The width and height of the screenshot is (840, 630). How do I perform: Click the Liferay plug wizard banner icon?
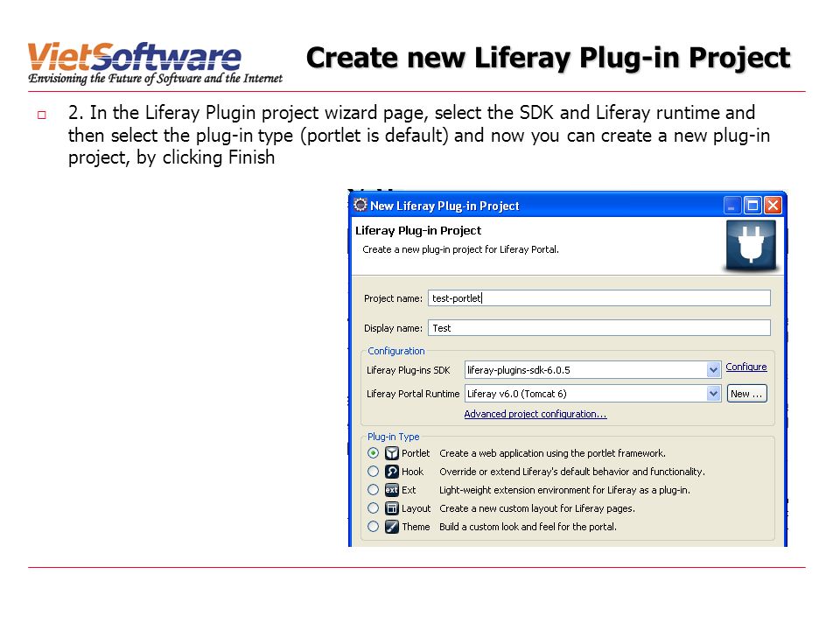pyautogui.click(x=751, y=245)
